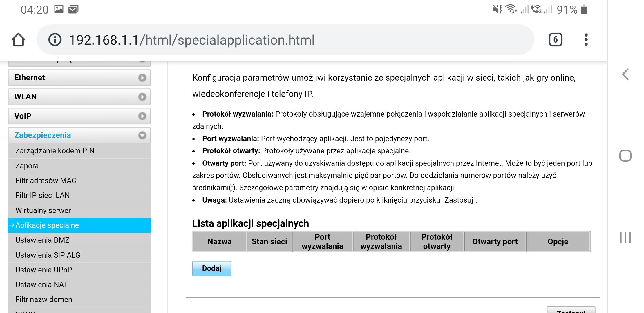Tap the Android back navigation arrow
Viewport: 644px width, 313px height.
[x=625, y=74]
